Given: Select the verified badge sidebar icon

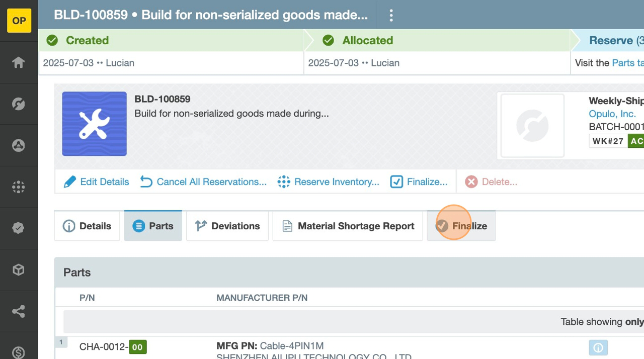Looking at the screenshot, I should click(19, 228).
